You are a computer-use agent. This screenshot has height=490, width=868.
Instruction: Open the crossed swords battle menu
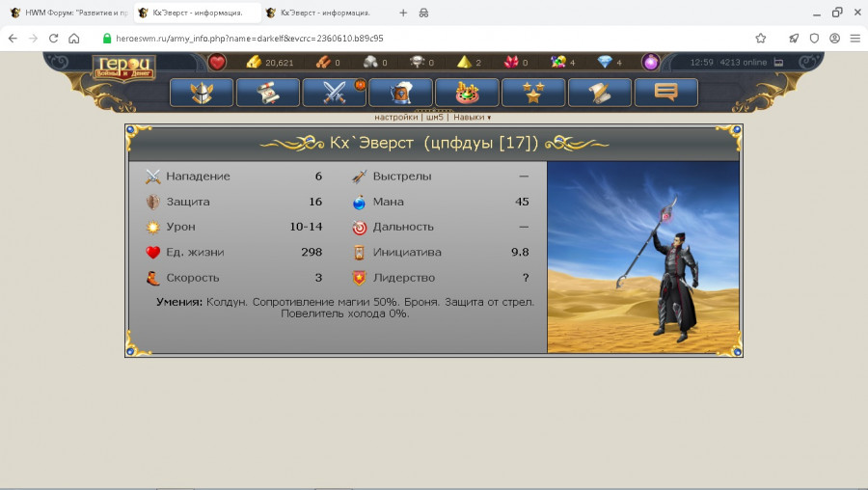pos(335,92)
